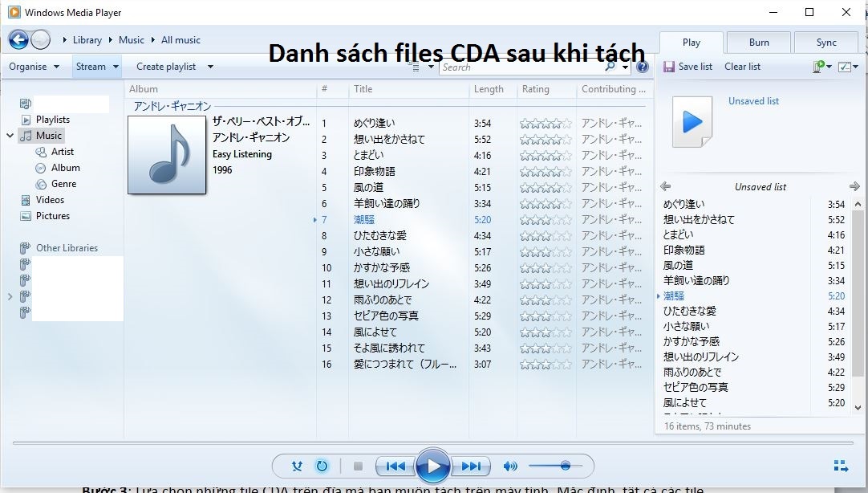The width and height of the screenshot is (868, 493).
Task: Click the Playlists icon in the sidebar
Action: click(26, 120)
